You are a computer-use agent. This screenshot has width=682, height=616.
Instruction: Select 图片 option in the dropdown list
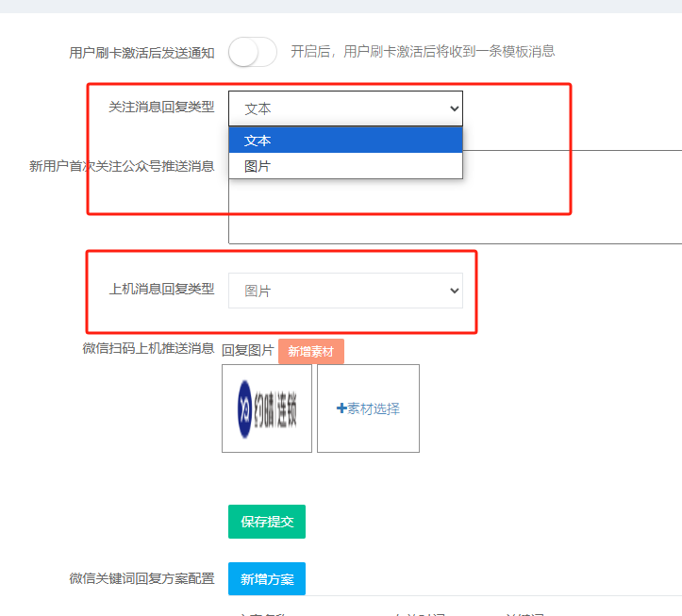(345, 166)
